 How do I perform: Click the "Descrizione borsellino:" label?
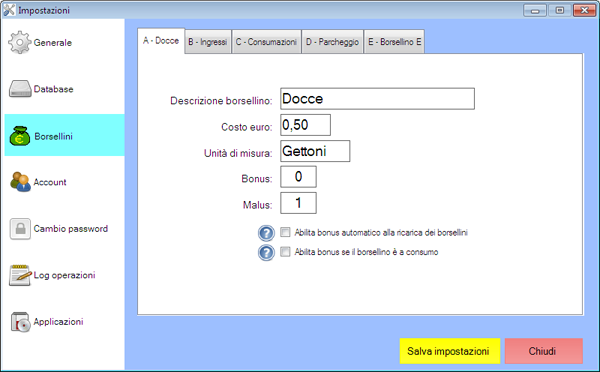[221, 101]
